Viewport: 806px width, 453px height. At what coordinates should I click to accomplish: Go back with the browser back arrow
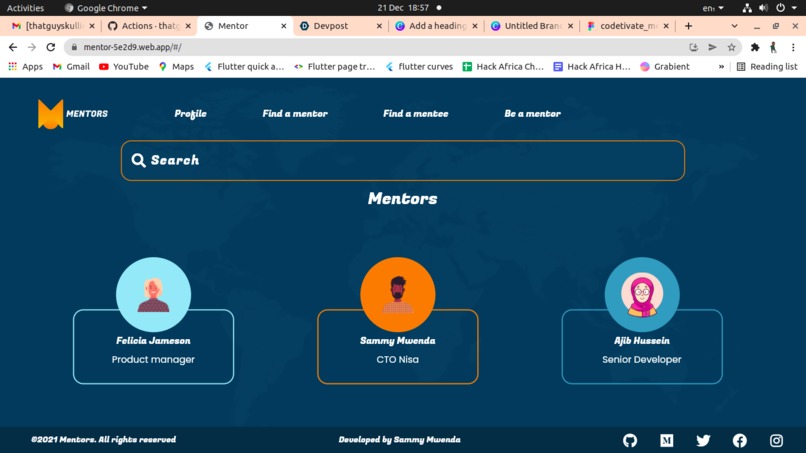point(13,47)
